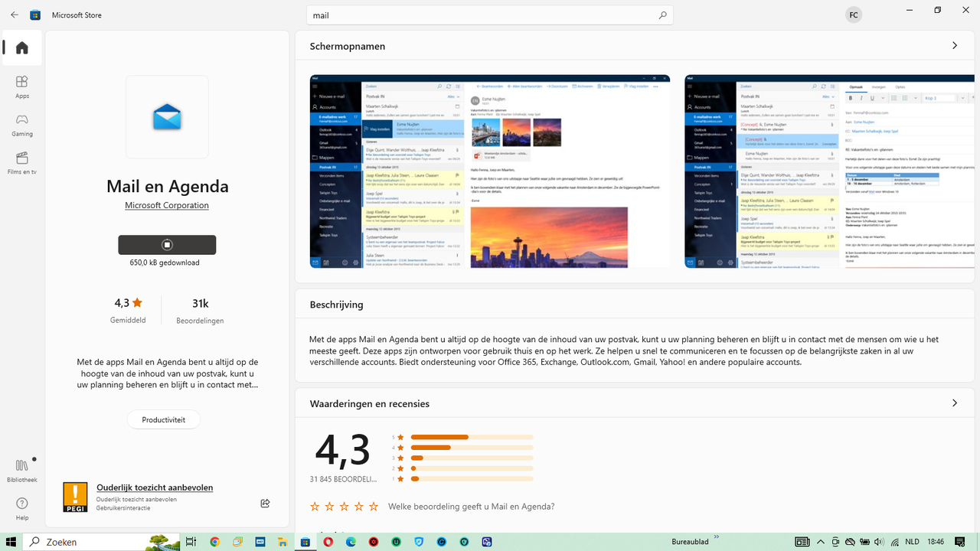Image resolution: width=980 pixels, height=551 pixels.
Task: Rate Mail en Agenda five stars
Action: click(374, 507)
